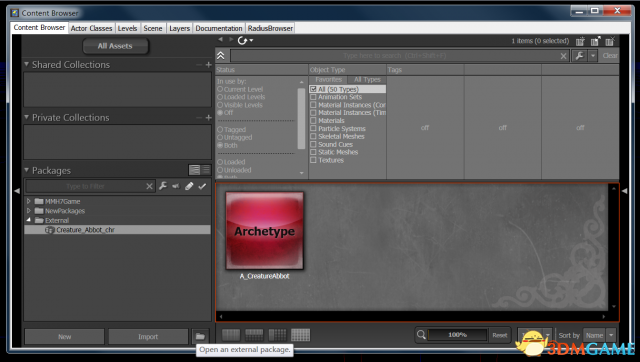Click the wrench icon beside the search field
The width and height of the screenshot is (640, 362).
[580, 56]
